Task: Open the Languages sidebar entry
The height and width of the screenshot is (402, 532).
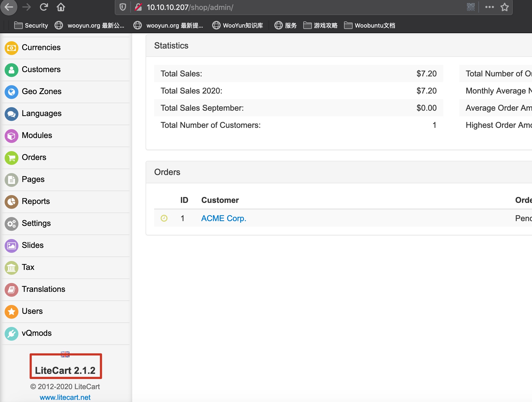Action: [42, 113]
